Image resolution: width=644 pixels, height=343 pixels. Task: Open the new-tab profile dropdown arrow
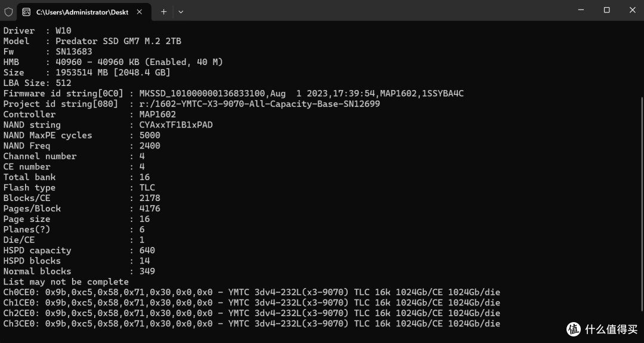[x=181, y=12]
